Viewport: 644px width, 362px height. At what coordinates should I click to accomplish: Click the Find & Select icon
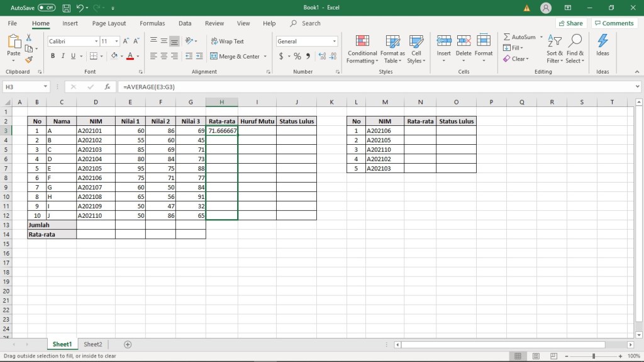coord(574,48)
